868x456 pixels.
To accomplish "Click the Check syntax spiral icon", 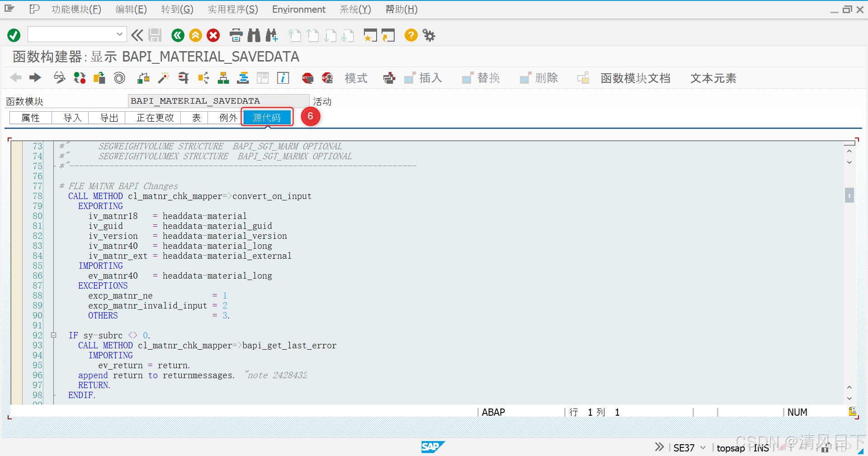I will 119,78.
